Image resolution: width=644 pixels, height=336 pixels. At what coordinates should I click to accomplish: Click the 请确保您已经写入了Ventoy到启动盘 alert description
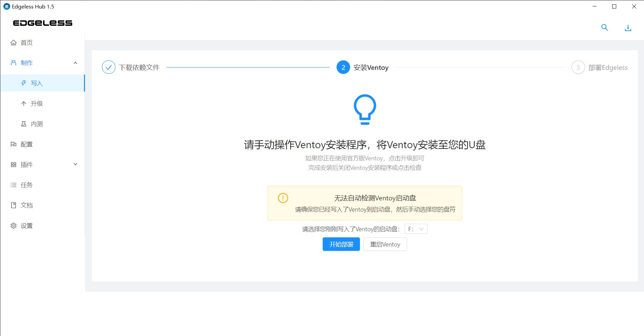pyautogui.click(x=375, y=210)
